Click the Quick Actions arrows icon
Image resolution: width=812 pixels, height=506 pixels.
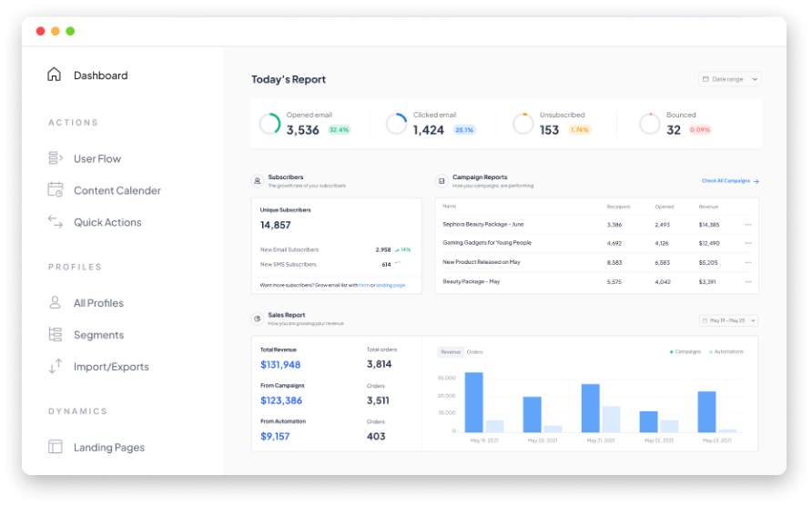(56, 222)
